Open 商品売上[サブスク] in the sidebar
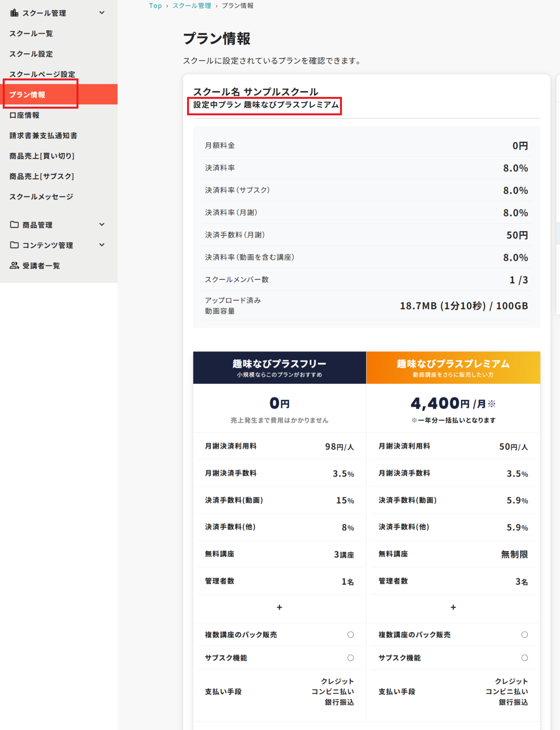This screenshot has height=730, width=560. pyautogui.click(x=42, y=177)
